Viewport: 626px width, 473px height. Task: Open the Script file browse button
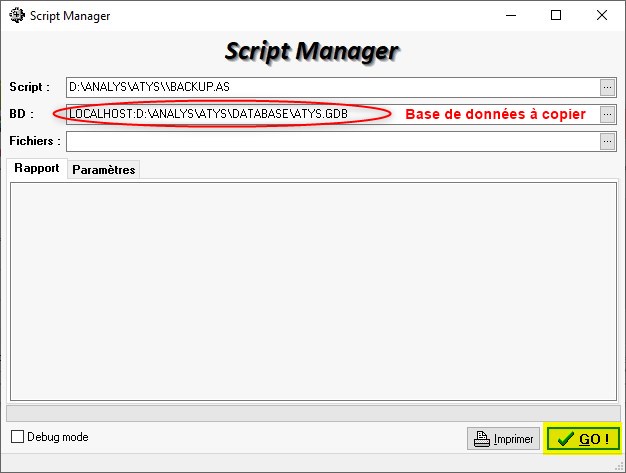pyautogui.click(x=607, y=87)
